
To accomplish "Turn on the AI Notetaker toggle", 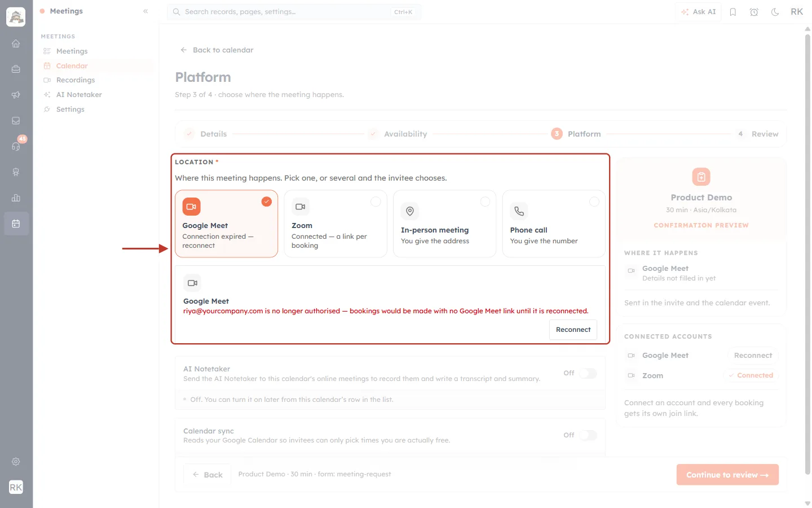I will coord(588,373).
